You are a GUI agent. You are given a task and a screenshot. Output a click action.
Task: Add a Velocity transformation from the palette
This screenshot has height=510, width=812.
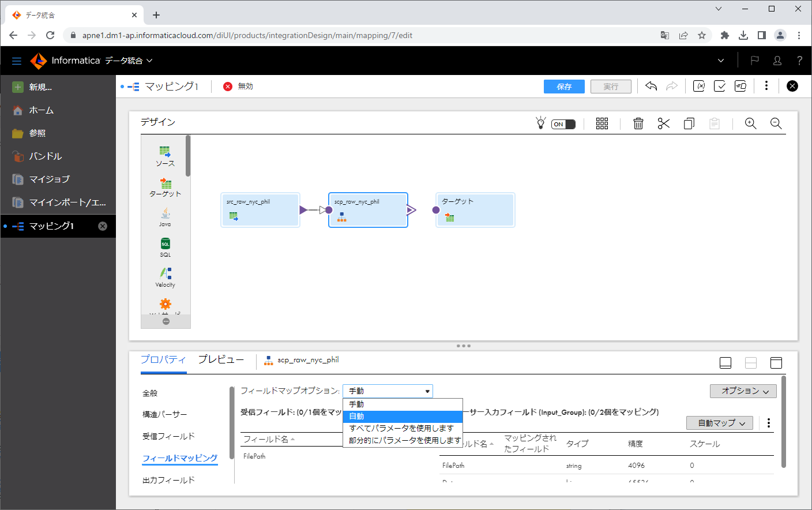click(165, 274)
